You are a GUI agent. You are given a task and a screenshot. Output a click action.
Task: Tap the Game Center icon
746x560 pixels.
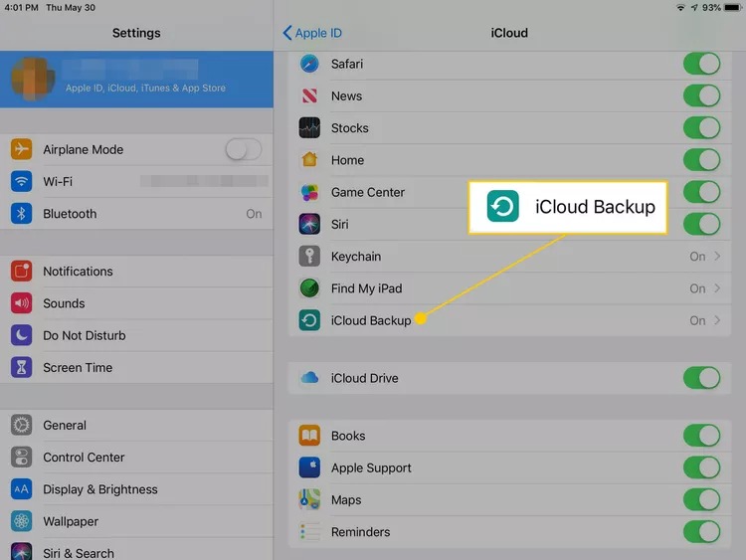(x=309, y=192)
